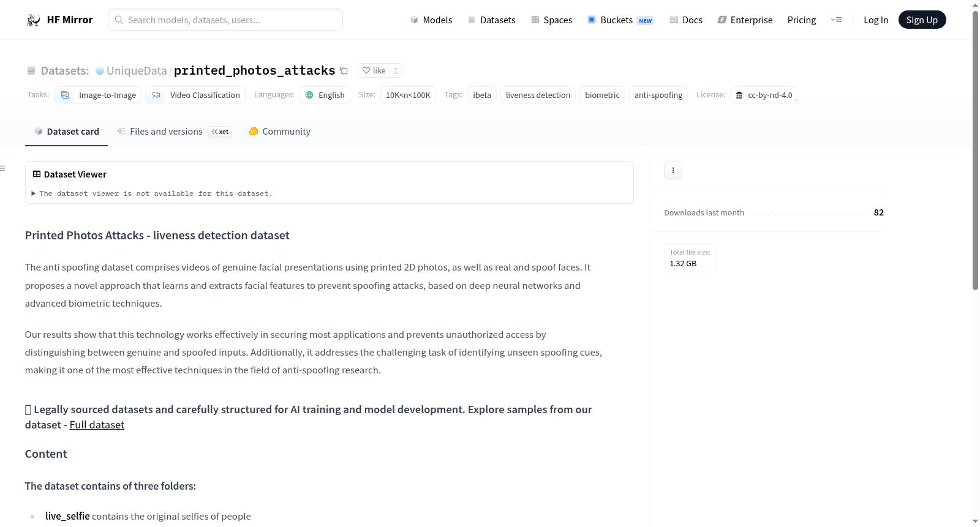Click the Log In link

876,20
